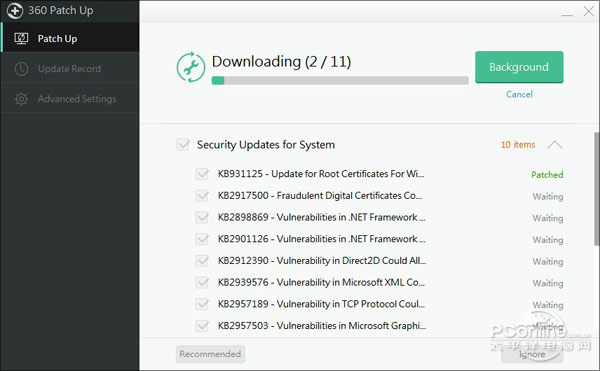This screenshot has width=600, height=371.
Task: Click the Advanced Settings gear icon
Action: click(21, 99)
